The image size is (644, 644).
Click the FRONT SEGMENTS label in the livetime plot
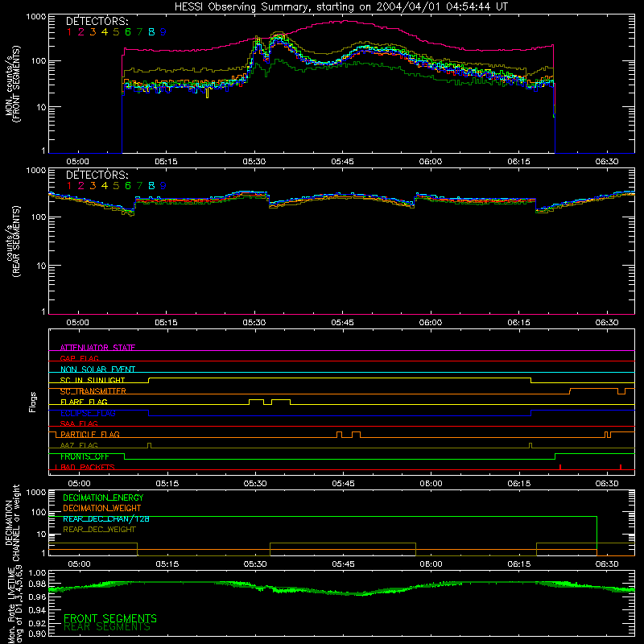click(x=110, y=618)
